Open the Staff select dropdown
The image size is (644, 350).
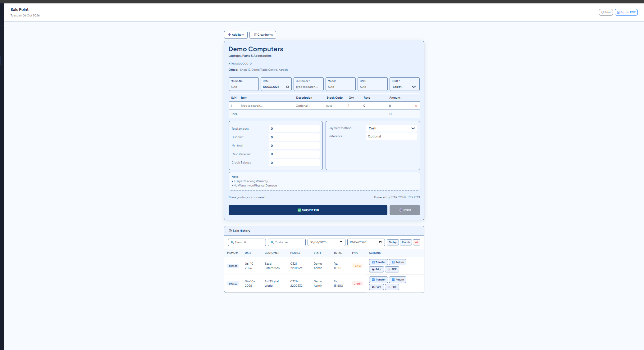click(404, 87)
